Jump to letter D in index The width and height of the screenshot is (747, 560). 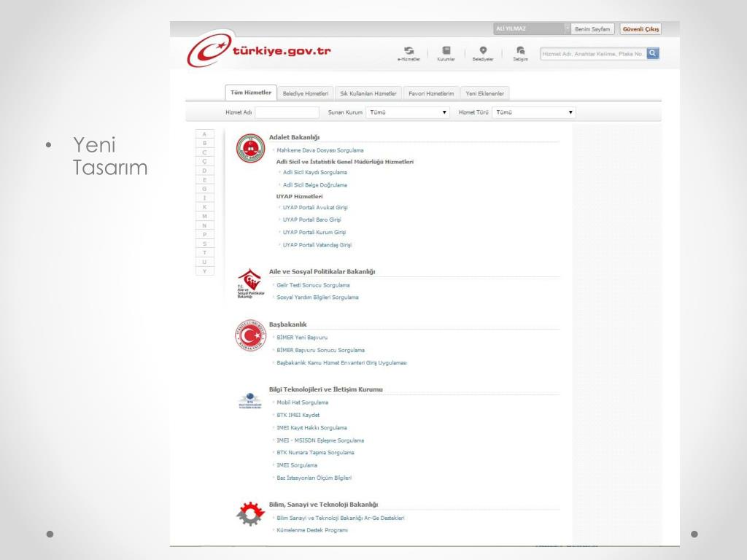click(205, 171)
